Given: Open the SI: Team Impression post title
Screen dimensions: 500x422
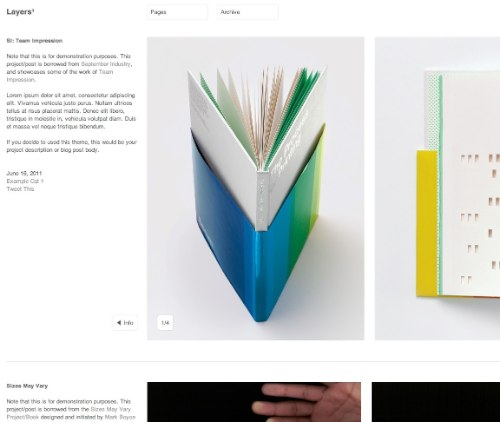Looking at the screenshot, I should coord(34,41).
